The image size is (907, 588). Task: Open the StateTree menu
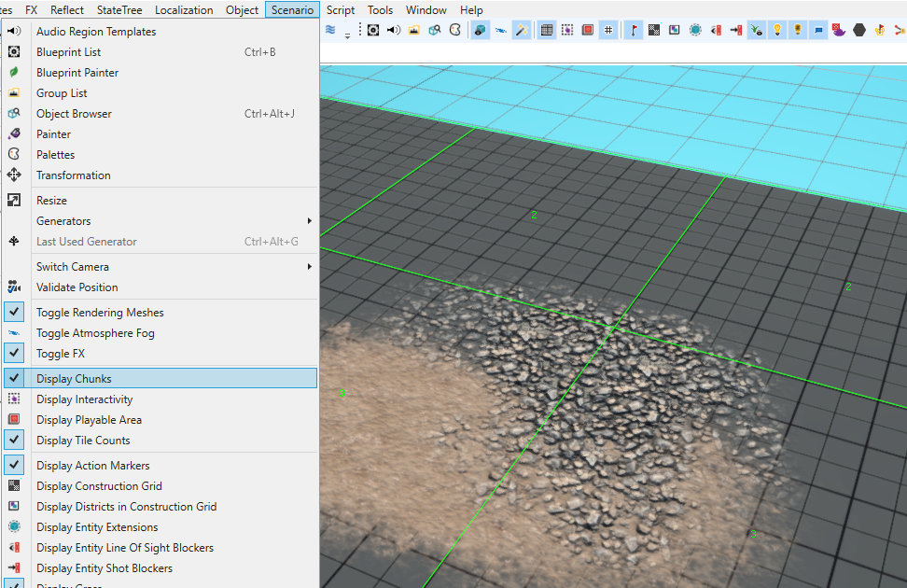(x=119, y=10)
